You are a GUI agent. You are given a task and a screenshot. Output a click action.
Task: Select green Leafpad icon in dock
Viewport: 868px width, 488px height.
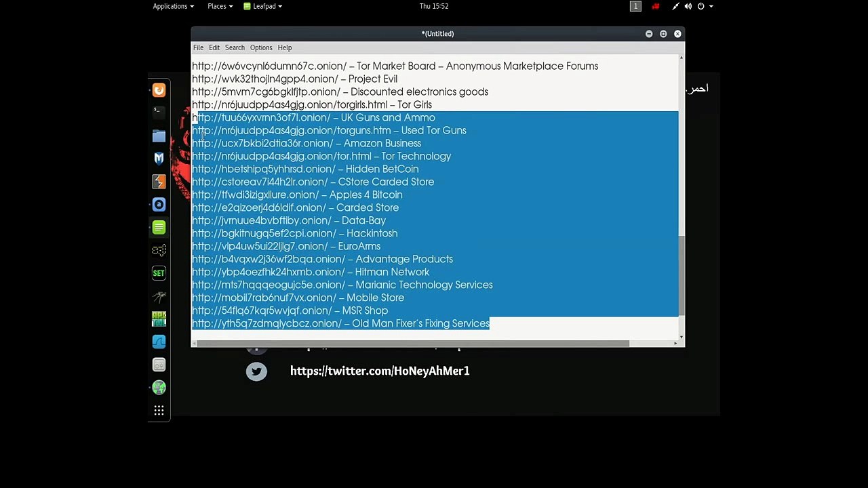pyautogui.click(x=159, y=227)
